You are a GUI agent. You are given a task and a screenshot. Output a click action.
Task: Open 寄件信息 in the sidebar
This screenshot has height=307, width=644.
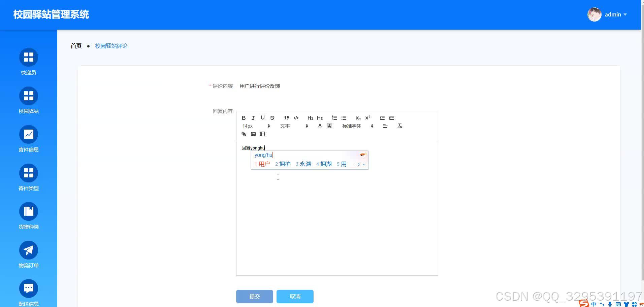[x=29, y=138]
